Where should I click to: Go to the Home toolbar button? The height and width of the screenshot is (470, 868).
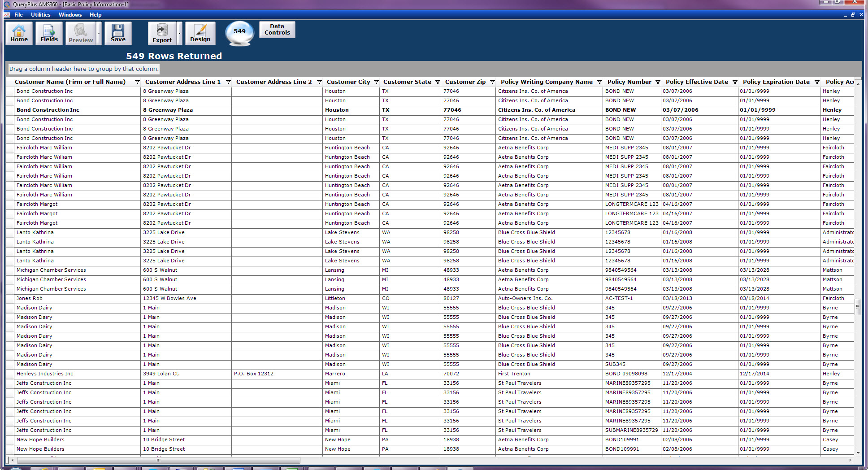[19, 33]
